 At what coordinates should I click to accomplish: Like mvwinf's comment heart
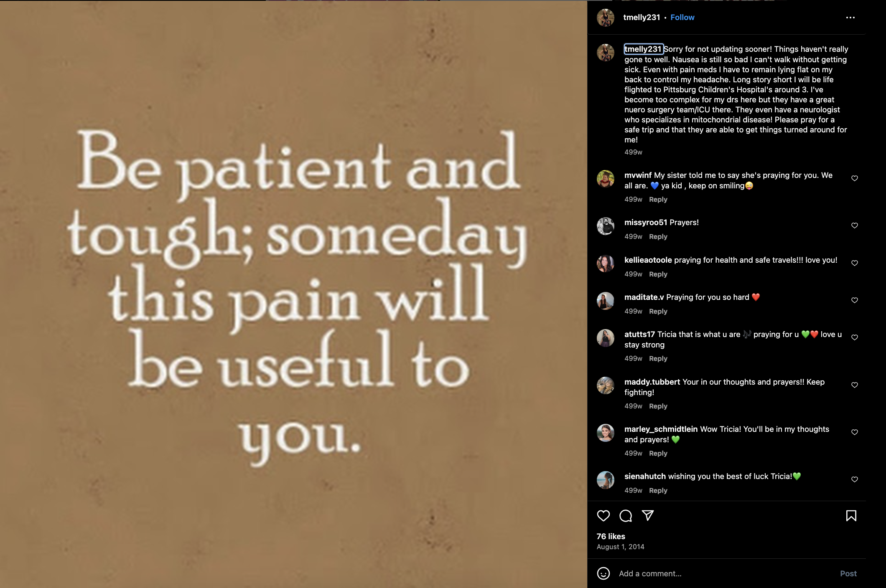coord(855,178)
